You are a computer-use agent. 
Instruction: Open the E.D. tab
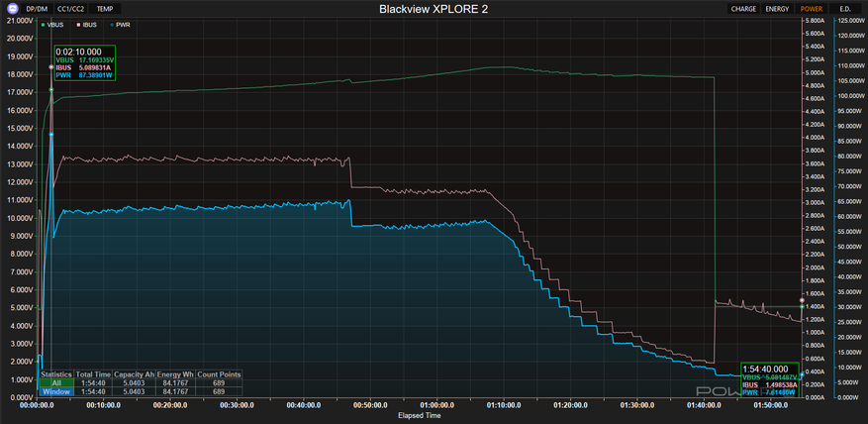pos(845,8)
